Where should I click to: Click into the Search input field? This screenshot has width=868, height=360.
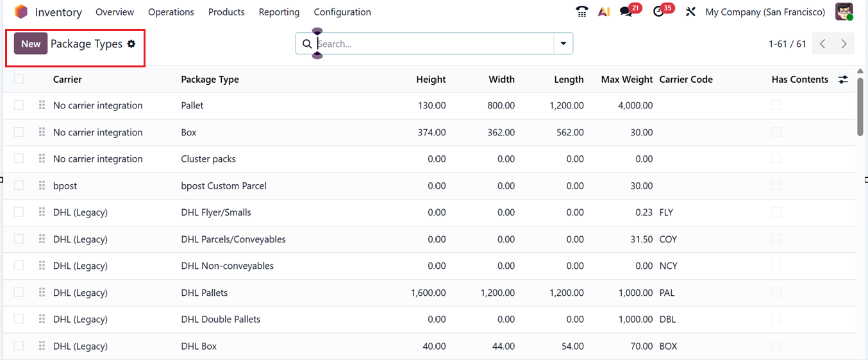pyautogui.click(x=433, y=44)
